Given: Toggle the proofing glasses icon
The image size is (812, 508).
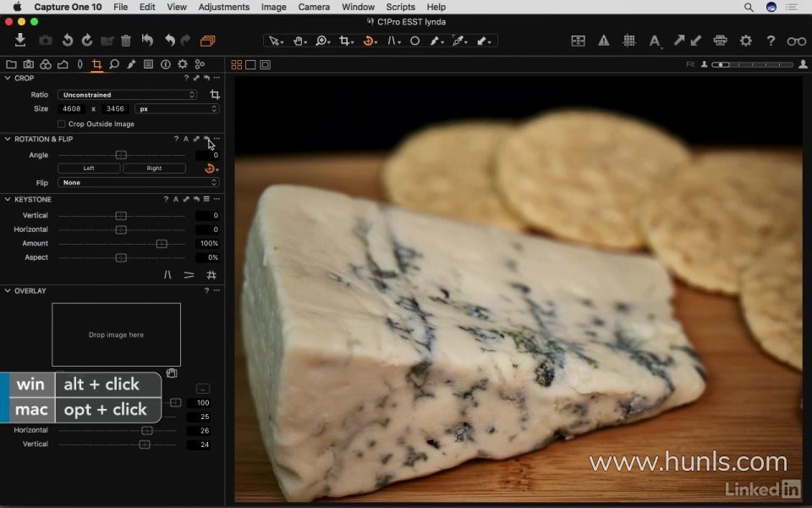Looking at the screenshot, I should click(796, 41).
